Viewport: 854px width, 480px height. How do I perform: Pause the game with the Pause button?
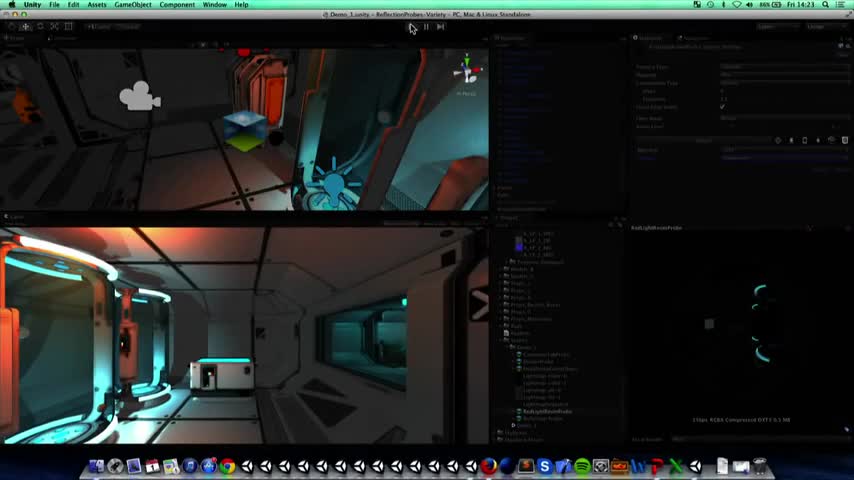[x=426, y=27]
